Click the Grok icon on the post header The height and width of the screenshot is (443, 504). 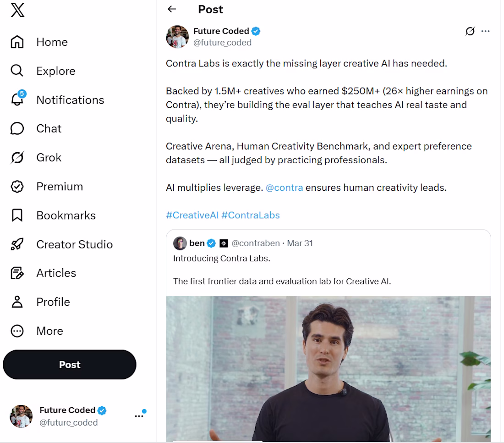point(470,31)
